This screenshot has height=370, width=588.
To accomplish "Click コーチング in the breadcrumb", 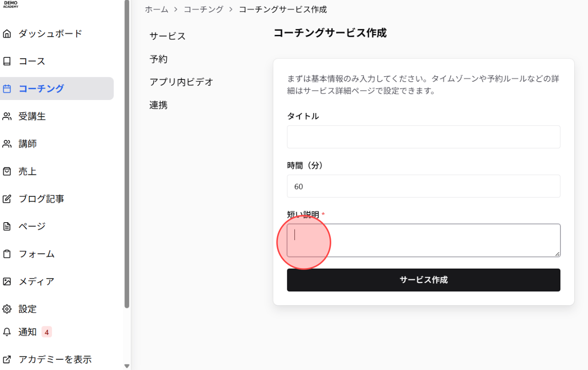I will 204,9.
